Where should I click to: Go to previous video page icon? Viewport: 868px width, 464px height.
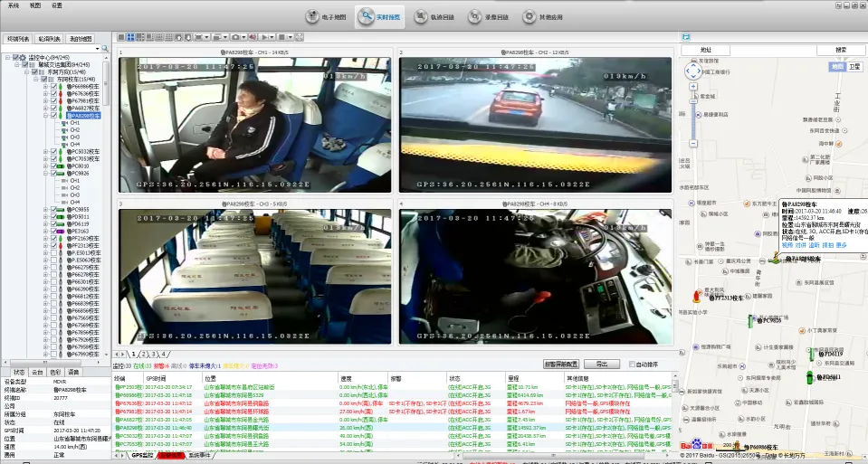pyautogui.click(x=179, y=37)
